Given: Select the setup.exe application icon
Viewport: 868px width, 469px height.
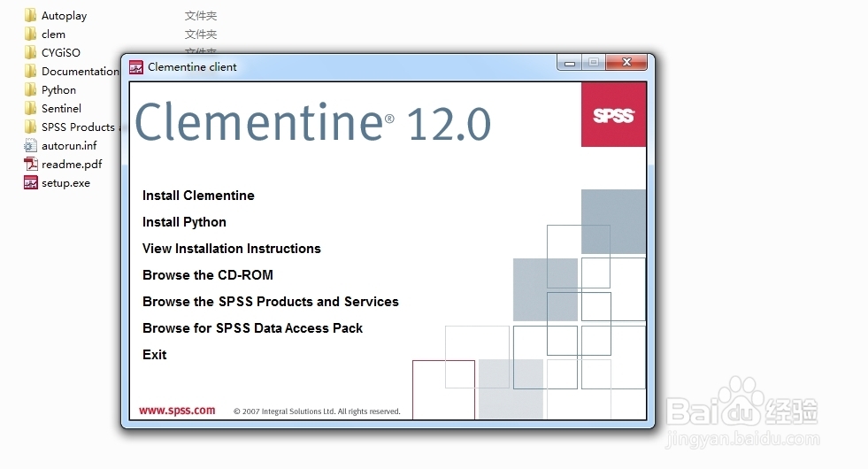Looking at the screenshot, I should click(x=30, y=182).
